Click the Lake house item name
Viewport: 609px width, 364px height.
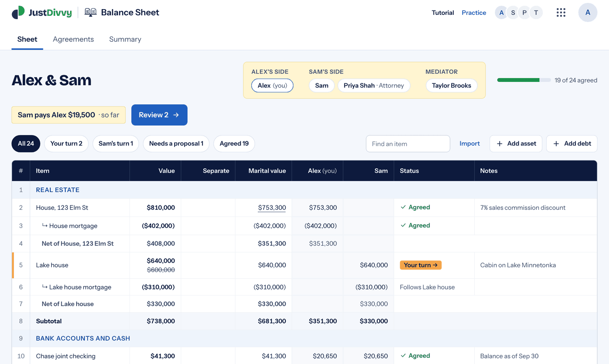[x=52, y=265]
